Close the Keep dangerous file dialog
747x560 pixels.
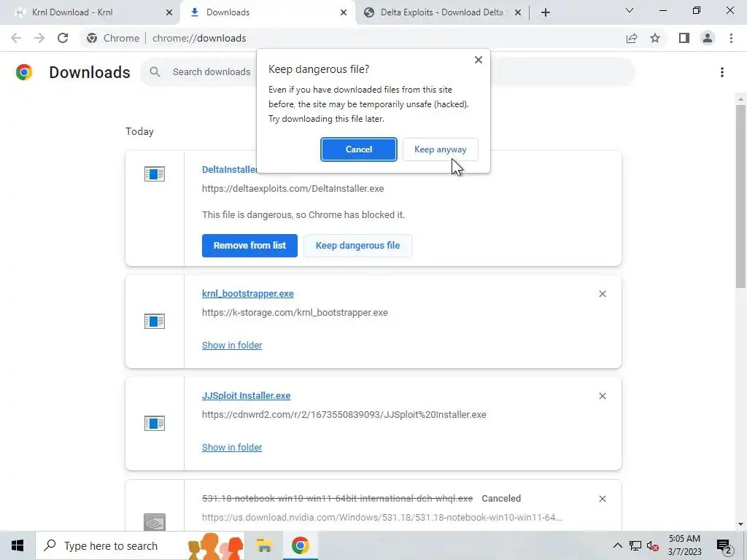[x=479, y=60]
